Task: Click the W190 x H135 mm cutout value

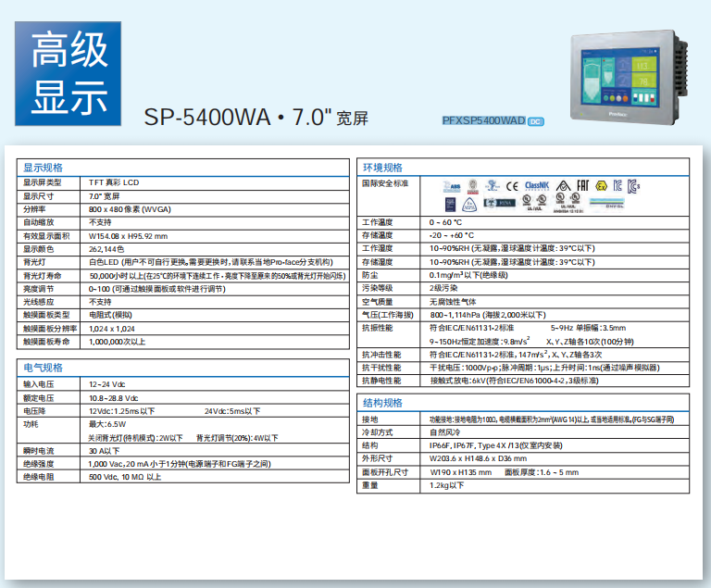Action: (x=461, y=472)
